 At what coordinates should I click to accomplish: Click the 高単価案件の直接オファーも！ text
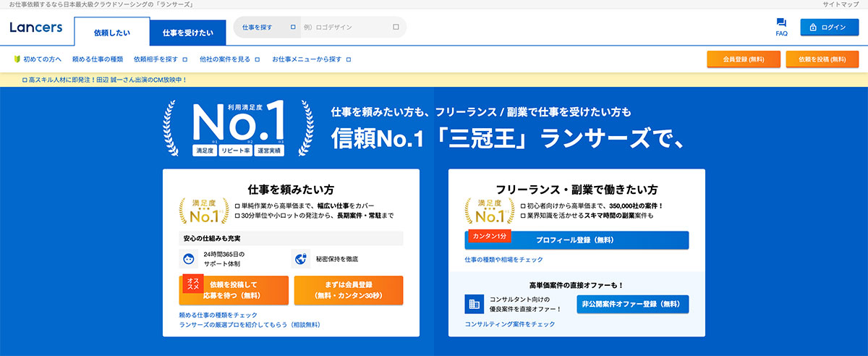tap(576, 285)
